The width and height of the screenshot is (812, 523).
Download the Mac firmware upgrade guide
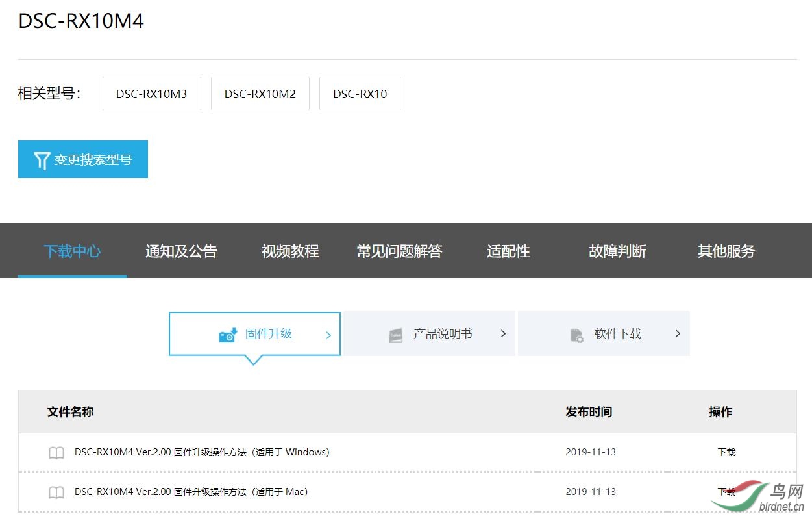(x=726, y=492)
